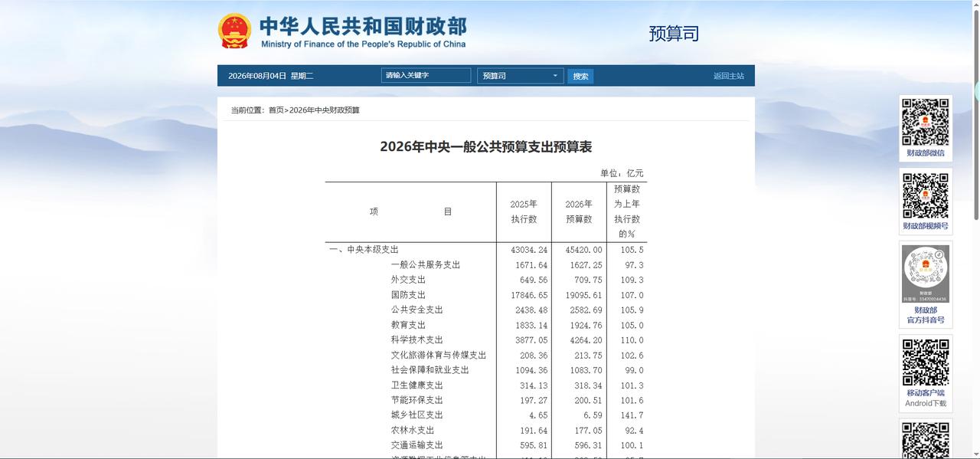Viewport: 980px width, 459px height.
Task: Select the table title 2026年中央一般公共预算支出预算表
Action: coord(486,146)
